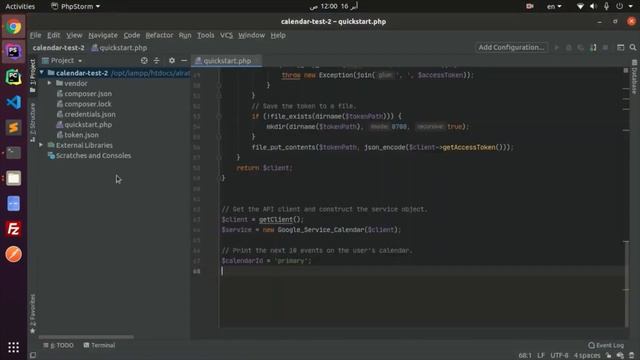Toggle the 1: Project side tab
640x360 pixels.
[33, 76]
